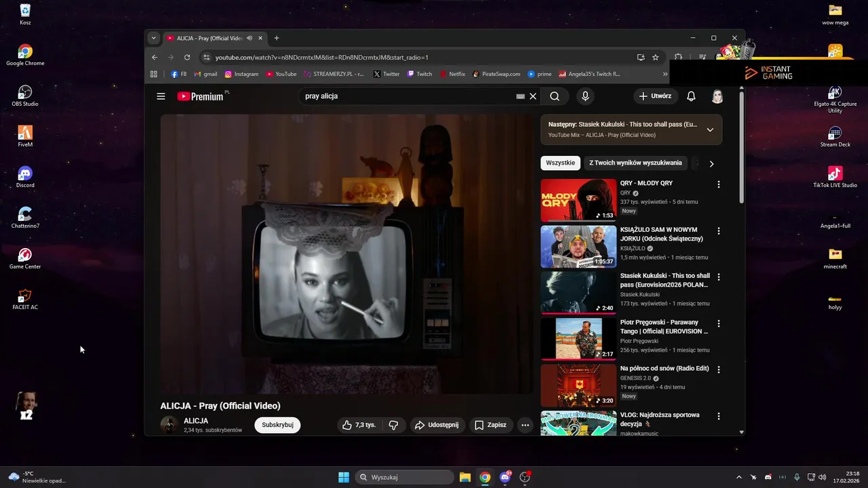Open new browser tab with plus
This screenshot has height=488, width=868.
point(276,38)
